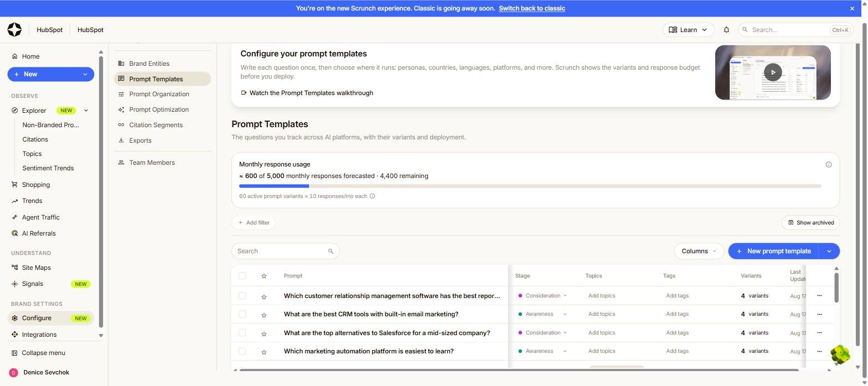This screenshot has height=386, width=868.
Task: Click the table vertical scrollbar
Action: tap(836, 288)
